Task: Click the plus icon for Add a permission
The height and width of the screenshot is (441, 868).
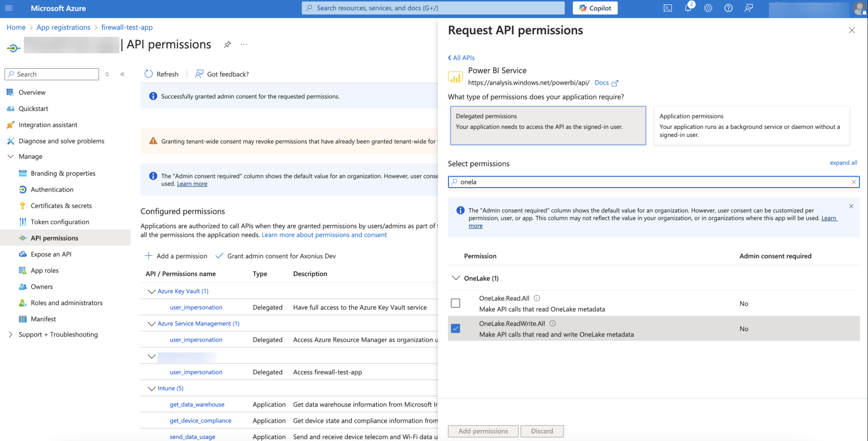Action: (x=149, y=256)
